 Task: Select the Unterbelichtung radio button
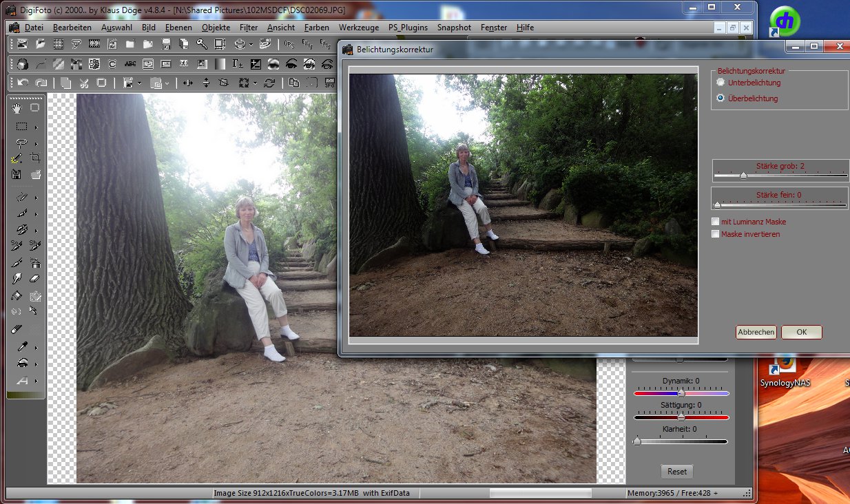pos(721,83)
